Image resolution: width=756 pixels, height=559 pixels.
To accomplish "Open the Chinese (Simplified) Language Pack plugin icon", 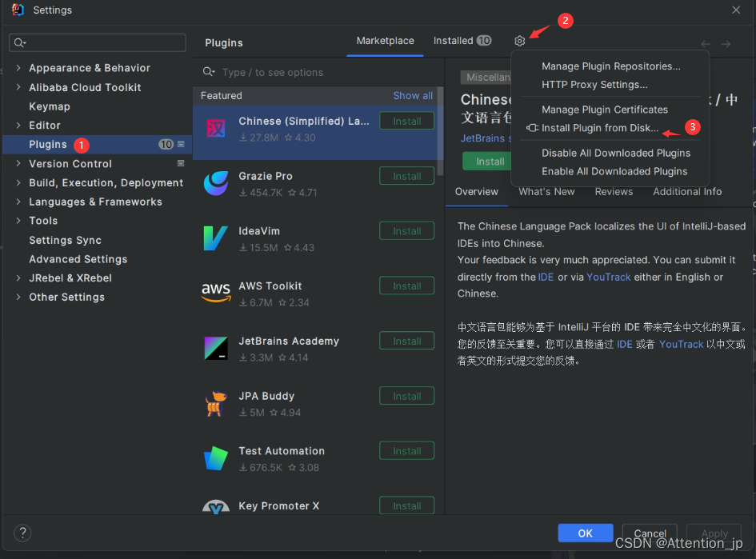I will 216,128.
